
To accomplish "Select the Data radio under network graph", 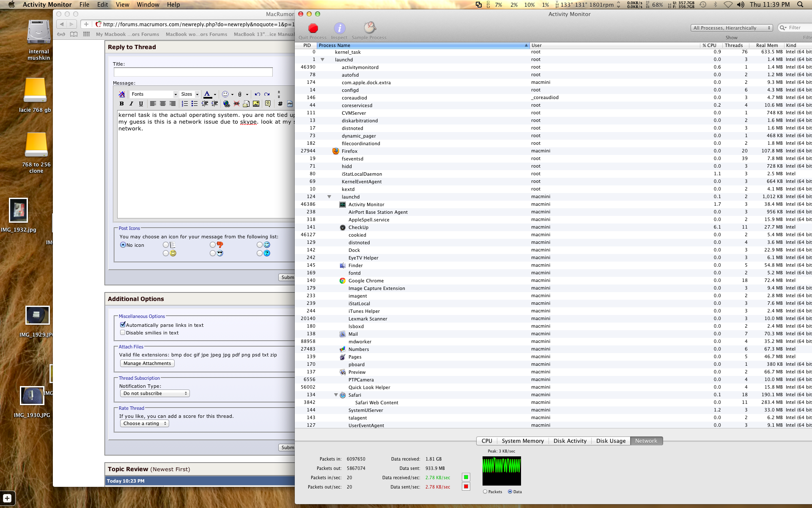I will pos(510,492).
